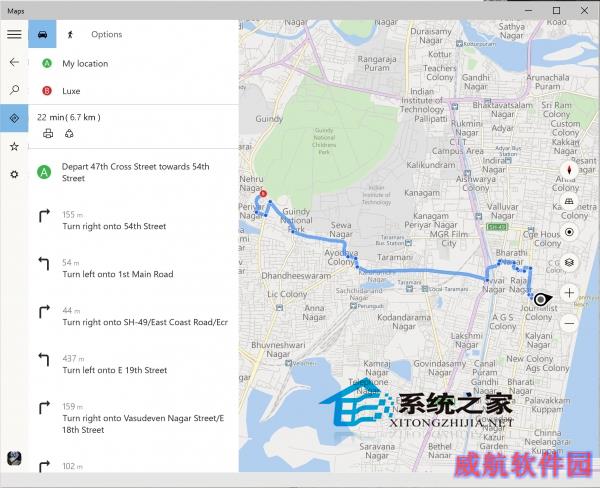This screenshot has height=488, width=600.
Task: Open the Directions sidebar icon
Action: (14, 118)
